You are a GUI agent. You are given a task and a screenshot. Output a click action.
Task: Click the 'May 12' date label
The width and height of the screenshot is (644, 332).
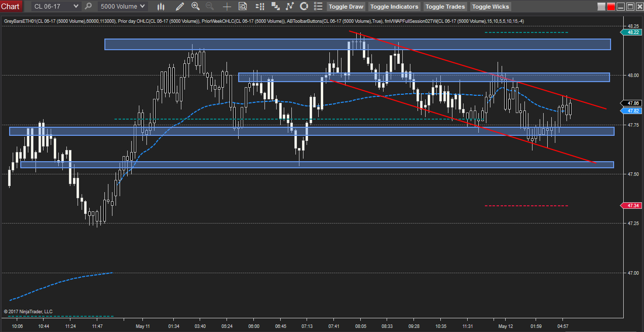(x=506, y=326)
